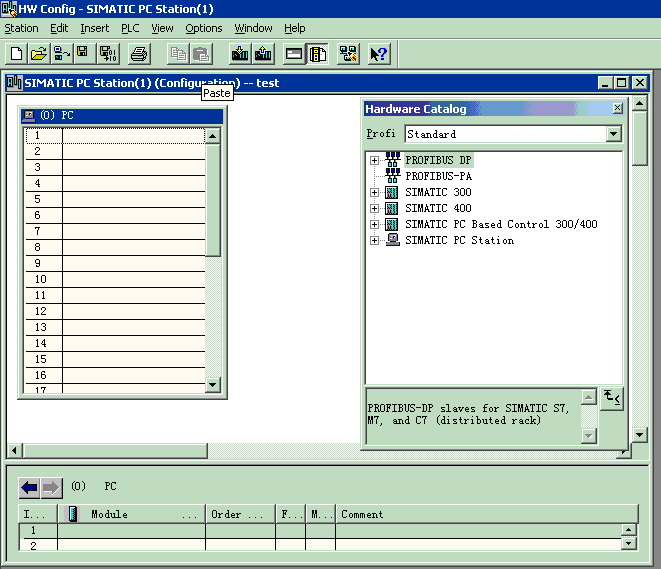
Task: Click the SIMATIC PC Station computer icon
Action: pos(392,240)
